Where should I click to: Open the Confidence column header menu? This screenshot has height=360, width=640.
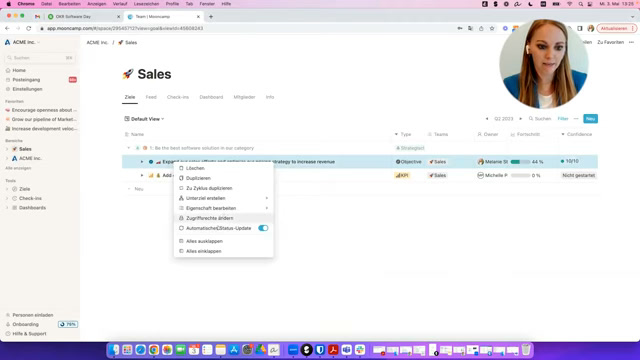point(577,134)
